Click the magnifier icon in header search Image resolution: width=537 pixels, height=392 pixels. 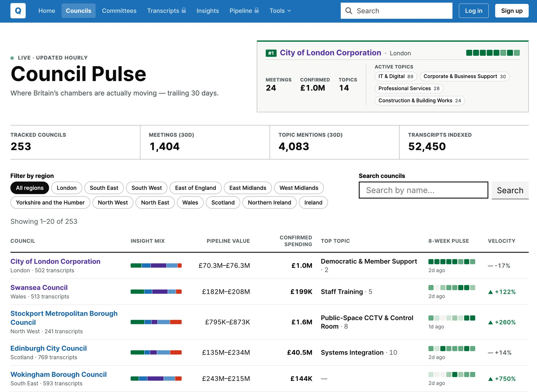coord(348,11)
